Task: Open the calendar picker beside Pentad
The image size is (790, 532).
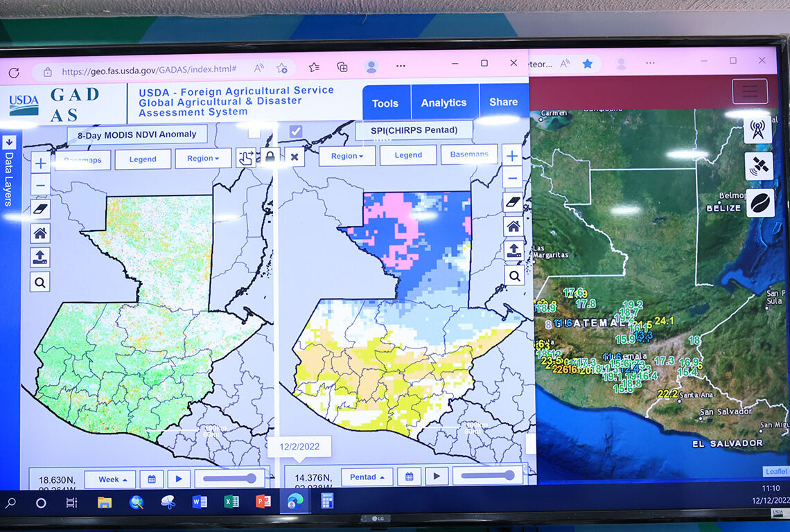Action: click(409, 477)
